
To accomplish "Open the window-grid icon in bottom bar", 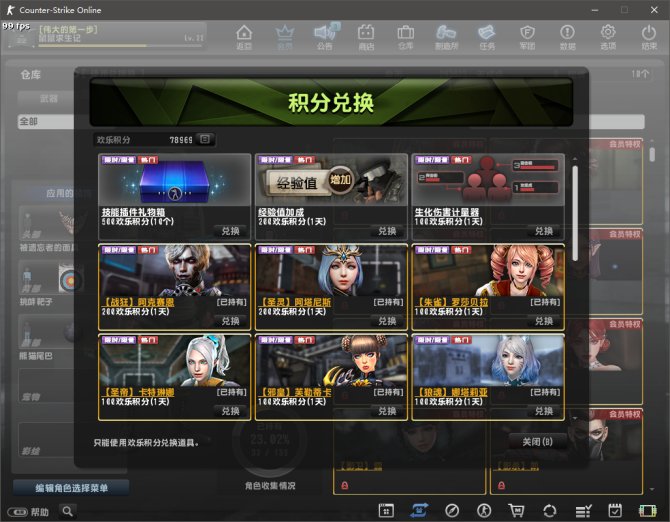I will tap(386, 510).
